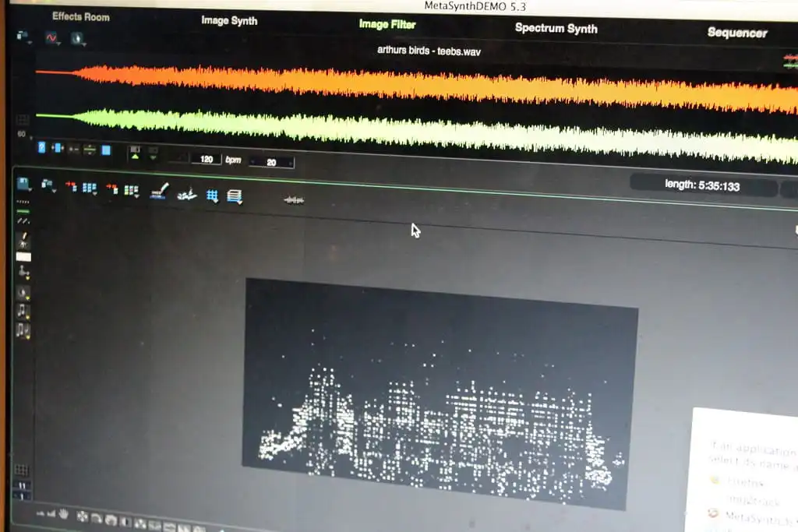
Task: Open the double music note tool menu
Action: click(x=23, y=330)
